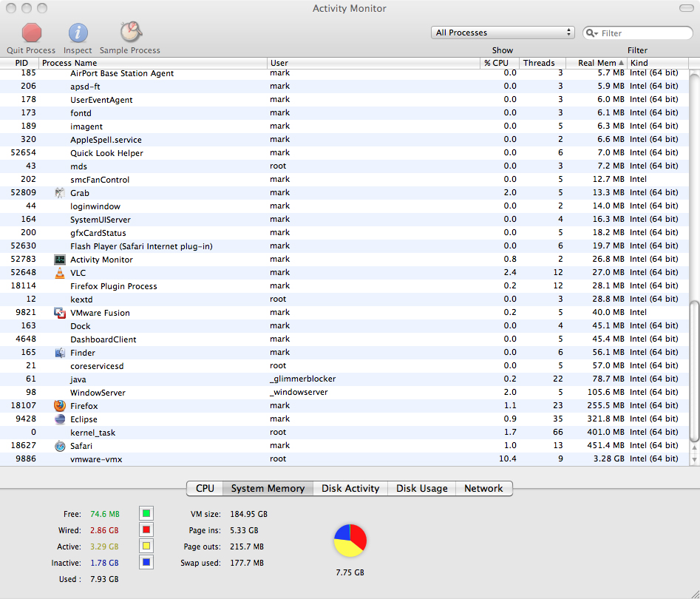Click the Safari compass icon
700x599 pixels.
(x=60, y=446)
